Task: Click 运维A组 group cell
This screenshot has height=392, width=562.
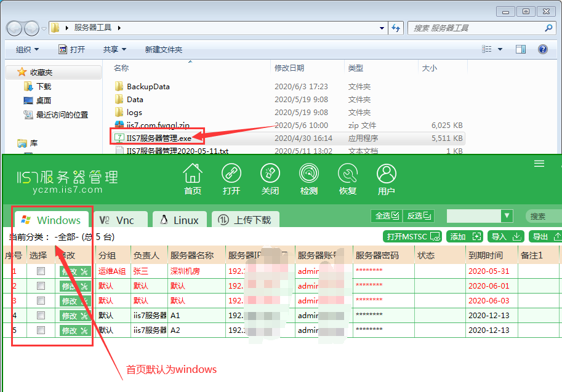Action: (112, 271)
